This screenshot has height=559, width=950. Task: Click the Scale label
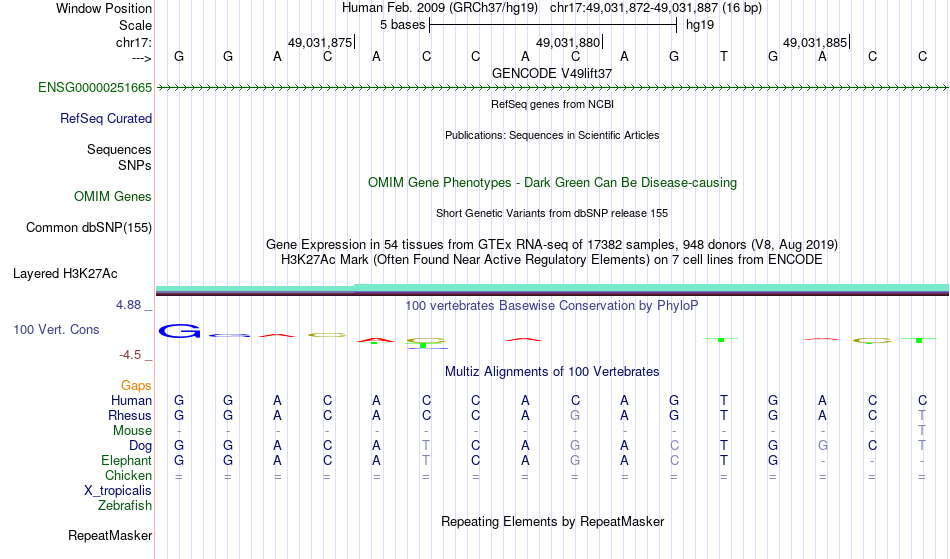point(135,25)
